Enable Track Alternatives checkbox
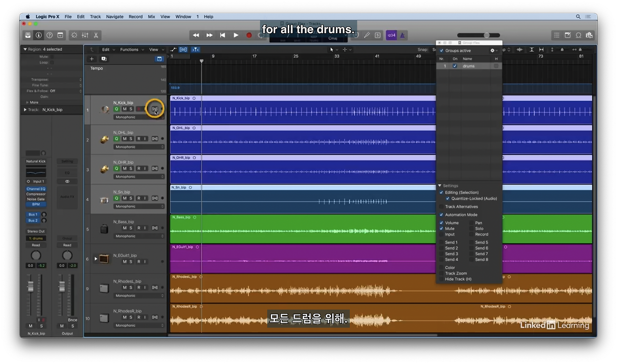Image resolution: width=617 pixels, height=364 pixels. (x=441, y=207)
